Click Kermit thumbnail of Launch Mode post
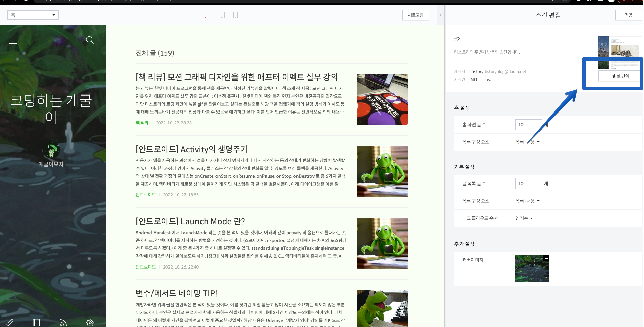Viewport: 644px width, 327px height. coord(382,243)
